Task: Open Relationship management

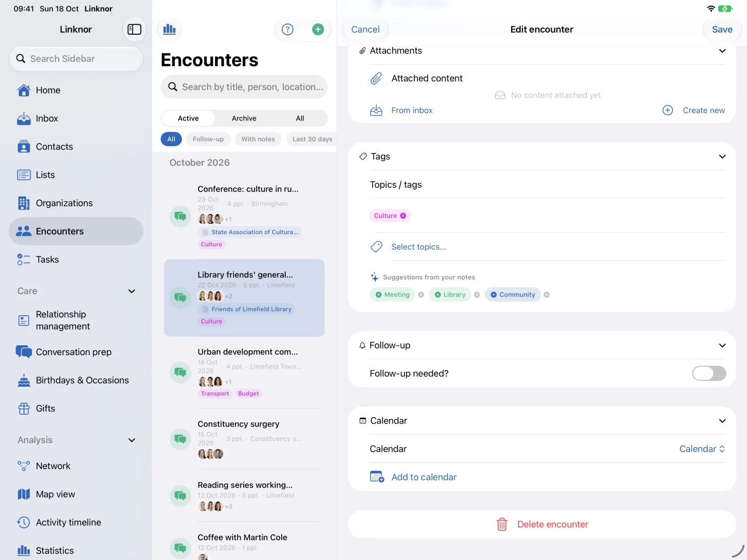Action: pyautogui.click(x=76, y=321)
